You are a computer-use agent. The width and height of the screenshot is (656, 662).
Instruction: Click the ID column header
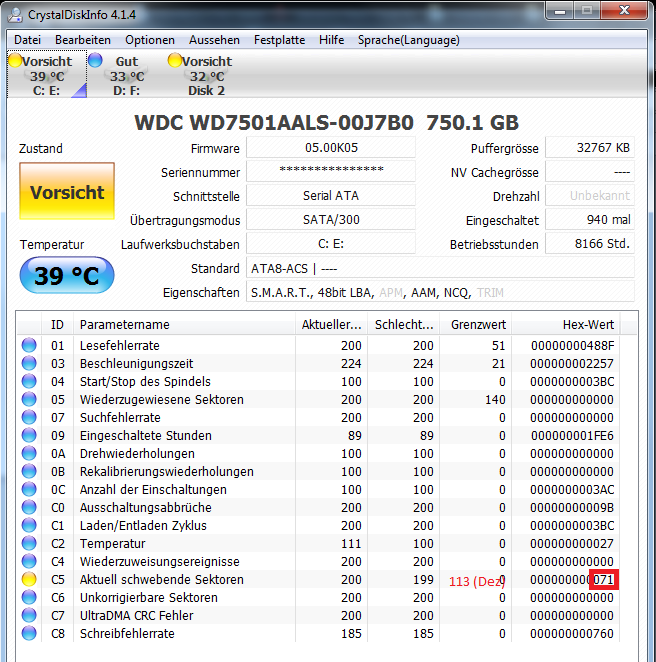pos(57,324)
